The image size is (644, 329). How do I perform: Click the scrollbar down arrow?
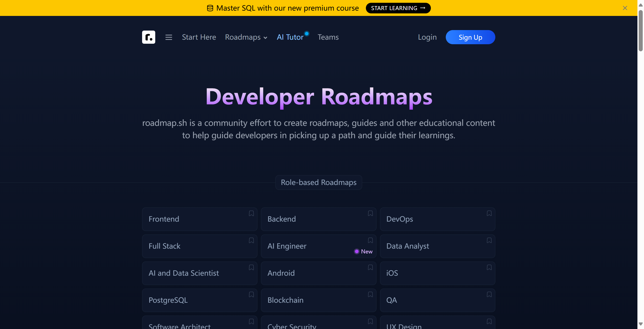(640, 324)
